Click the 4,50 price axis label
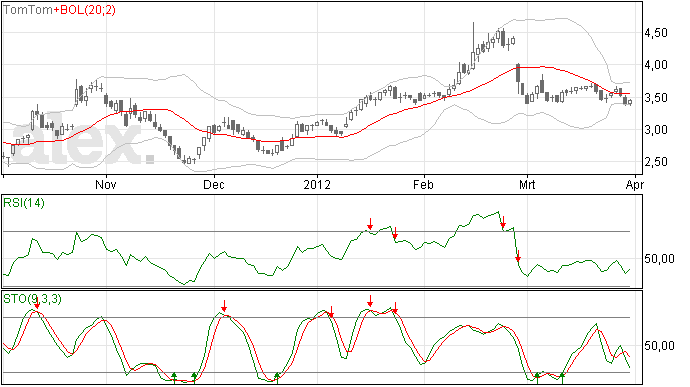 (x=656, y=33)
